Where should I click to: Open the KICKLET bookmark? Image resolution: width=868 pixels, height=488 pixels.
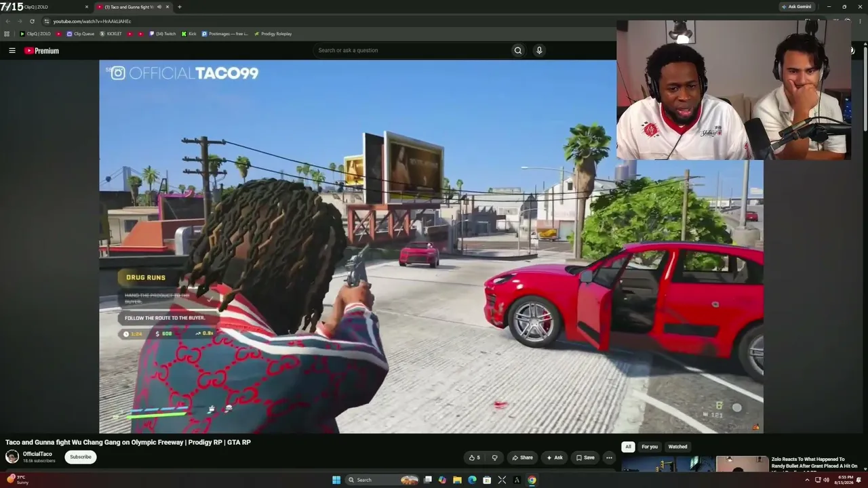pos(111,34)
